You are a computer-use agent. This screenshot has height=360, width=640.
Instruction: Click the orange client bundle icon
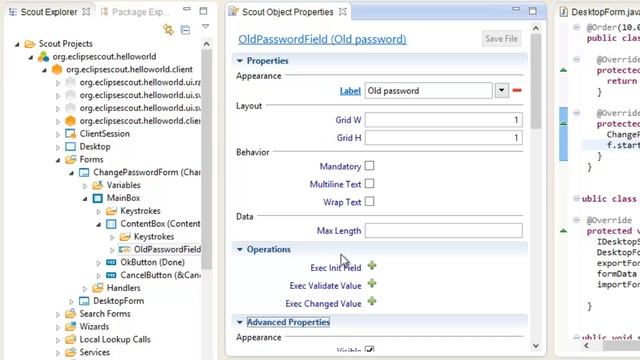[57, 69]
